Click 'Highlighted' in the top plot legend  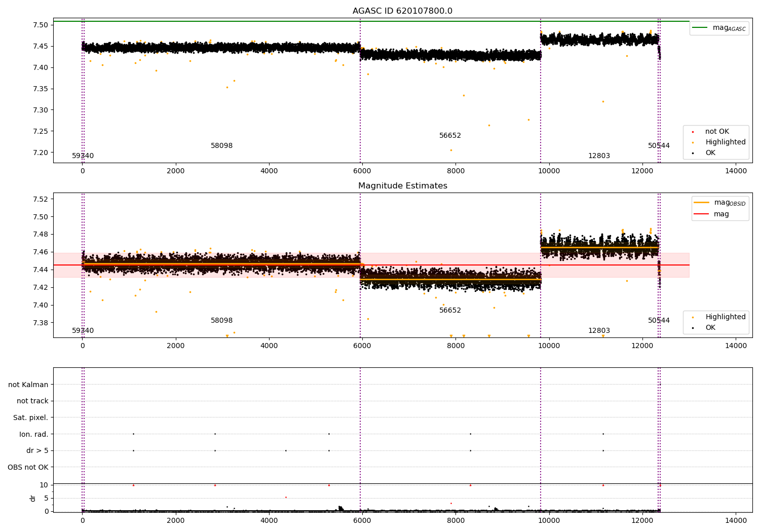coord(725,142)
